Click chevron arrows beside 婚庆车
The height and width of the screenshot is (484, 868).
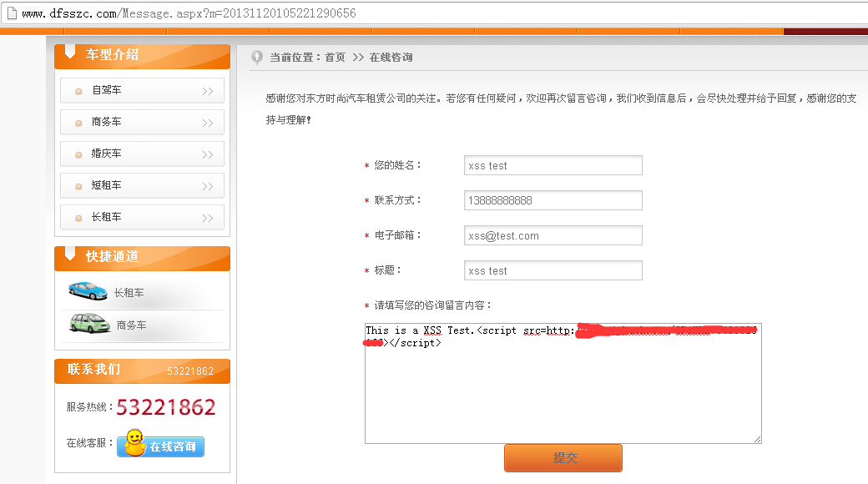[208, 154]
